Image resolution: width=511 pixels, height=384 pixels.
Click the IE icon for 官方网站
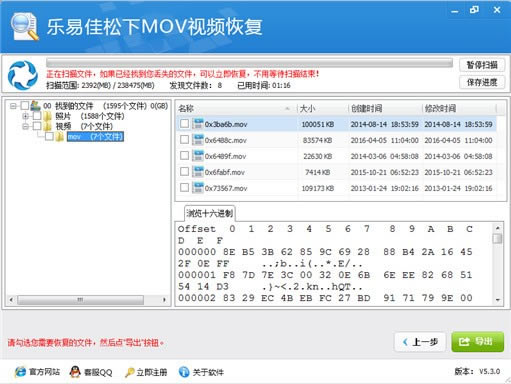[x=20, y=372]
